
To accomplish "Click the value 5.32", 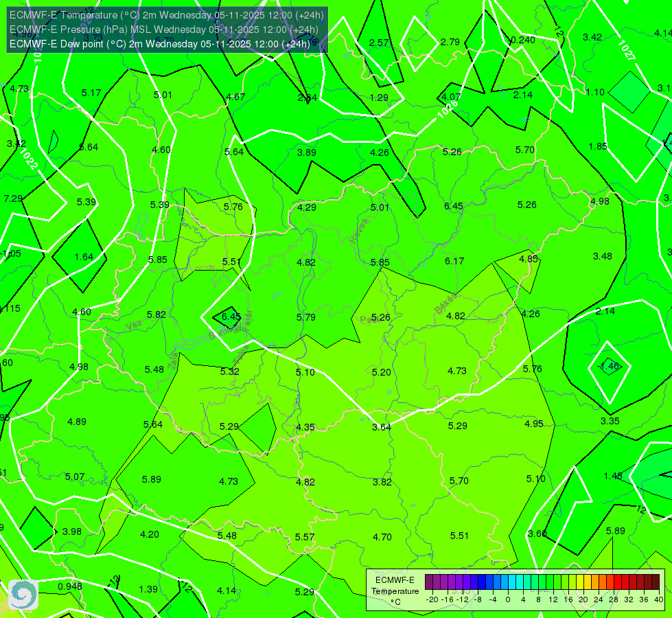I will (230, 371).
